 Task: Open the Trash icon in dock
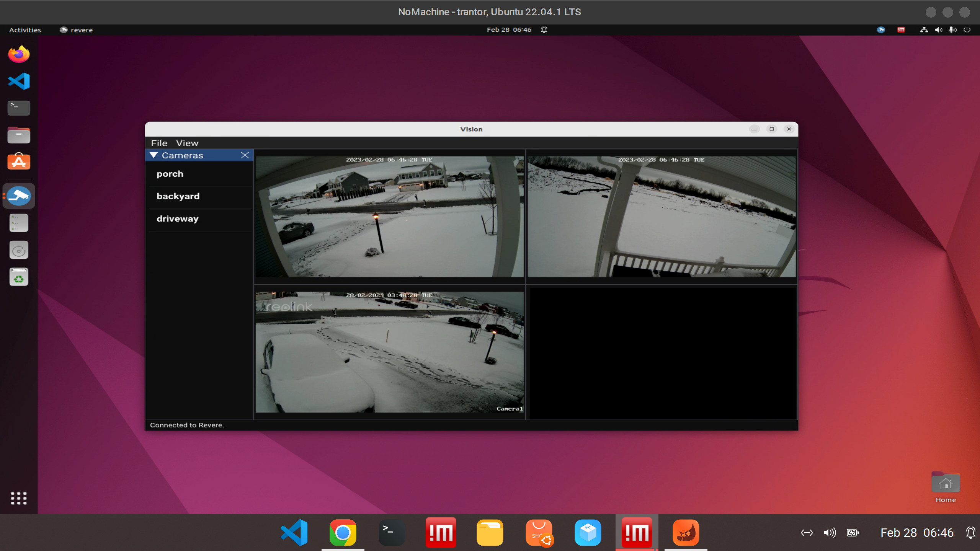coord(19,277)
